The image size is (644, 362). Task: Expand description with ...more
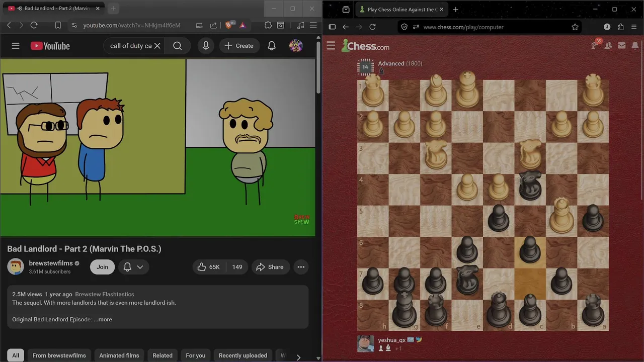(x=103, y=319)
